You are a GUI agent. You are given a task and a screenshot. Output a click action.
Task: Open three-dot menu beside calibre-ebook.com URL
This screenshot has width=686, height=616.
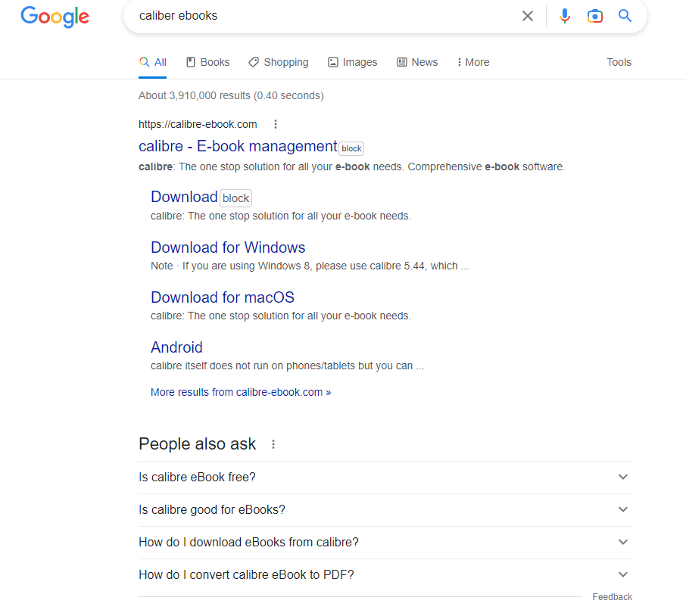[x=276, y=124]
